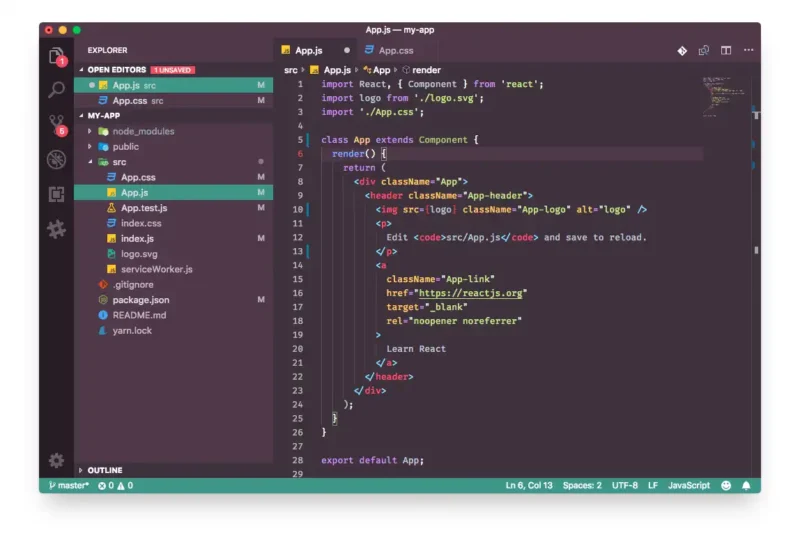Open Source Control view with 5 badge
The height and width of the screenshot is (549, 800).
click(57, 124)
